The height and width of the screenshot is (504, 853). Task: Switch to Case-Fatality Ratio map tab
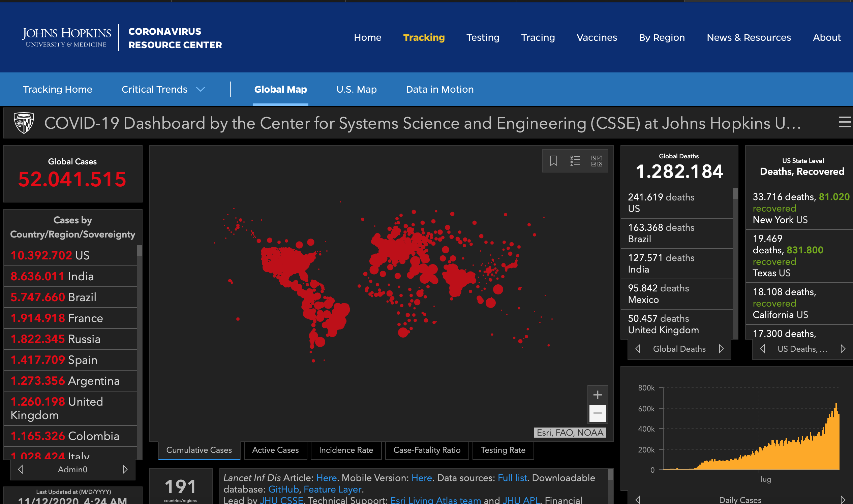427,450
